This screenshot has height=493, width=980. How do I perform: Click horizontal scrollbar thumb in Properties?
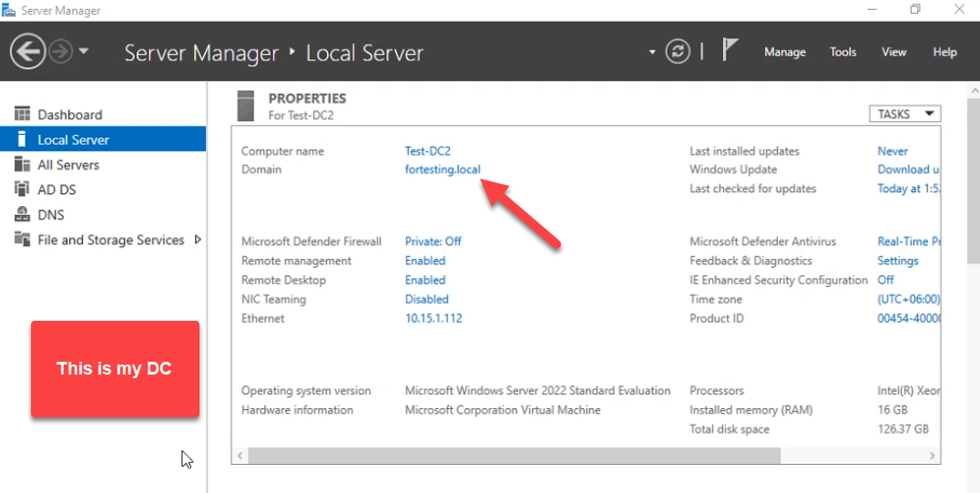(514, 456)
